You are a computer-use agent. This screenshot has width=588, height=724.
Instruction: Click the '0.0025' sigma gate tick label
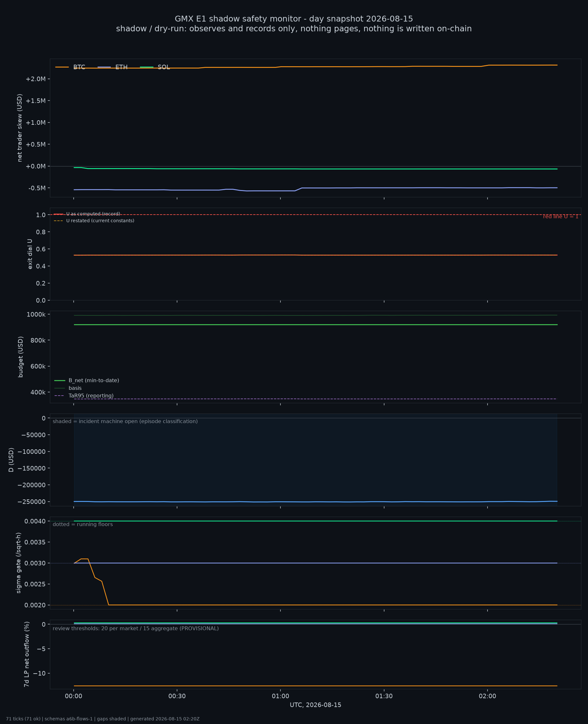[35, 584]
